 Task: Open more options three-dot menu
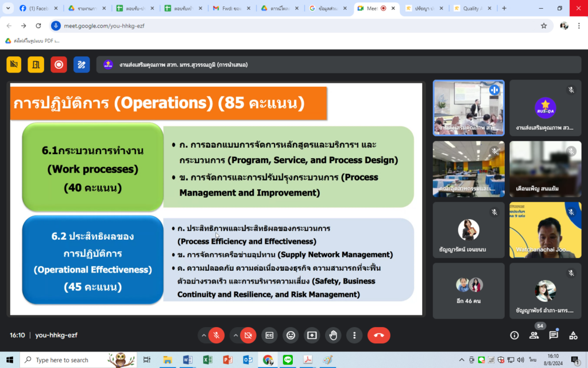[354, 335]
